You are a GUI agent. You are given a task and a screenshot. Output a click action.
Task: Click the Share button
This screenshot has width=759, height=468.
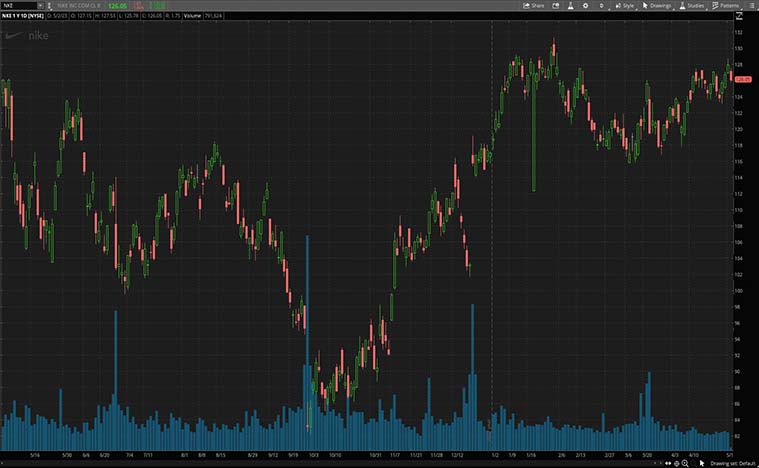[x=533, y=5]
